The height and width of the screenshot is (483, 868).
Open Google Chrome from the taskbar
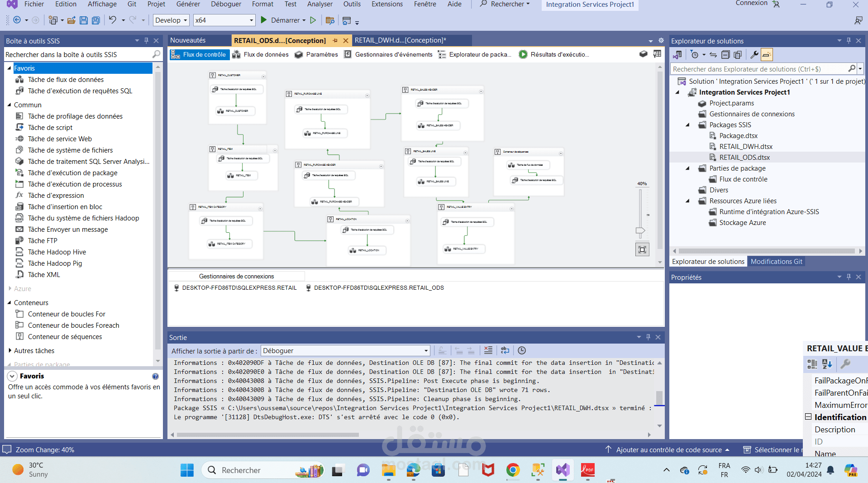click(x=513, y=470)
